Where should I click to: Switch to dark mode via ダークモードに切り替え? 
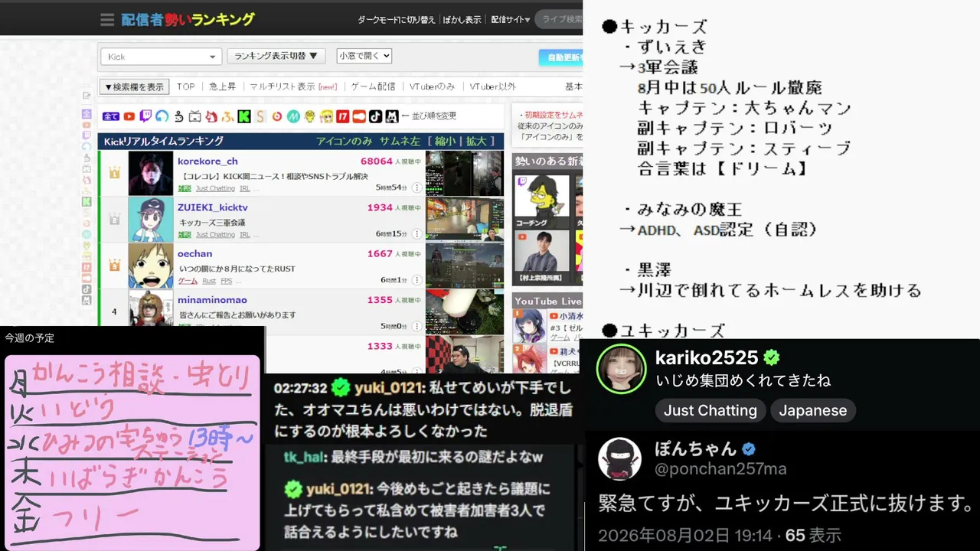click(397, 20)
